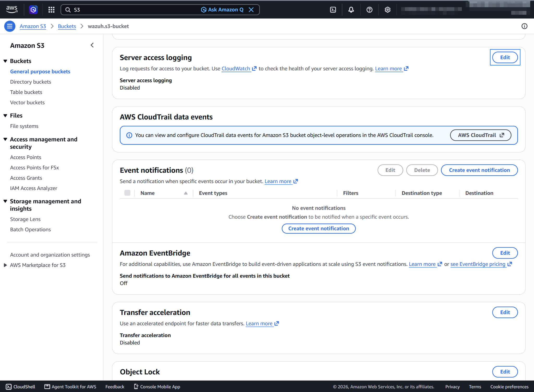Edit Object Lock settings
The image size is (534, 392).
(505, 372)
